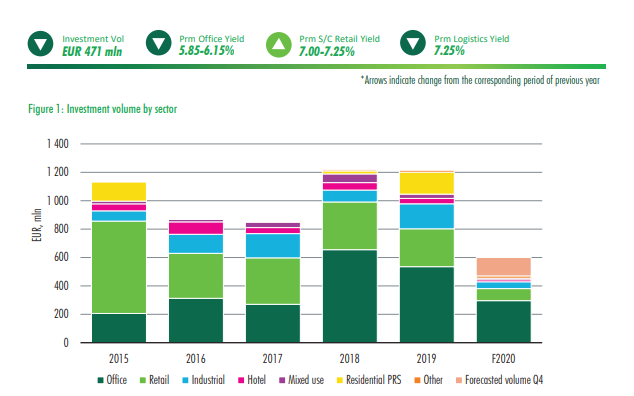Click the 2018 x-axis label
Screen dimensions: 634x396
click(x=349, y=359)
